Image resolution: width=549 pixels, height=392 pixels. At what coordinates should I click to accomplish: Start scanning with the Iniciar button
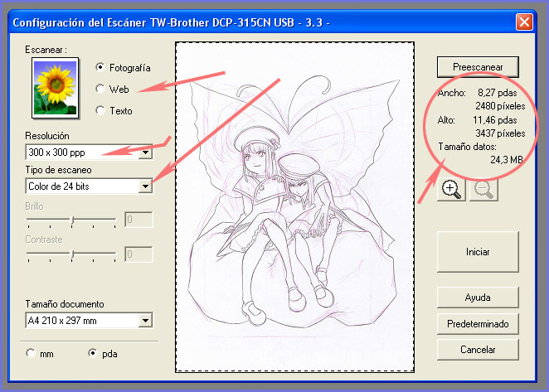tap(478, 252)
